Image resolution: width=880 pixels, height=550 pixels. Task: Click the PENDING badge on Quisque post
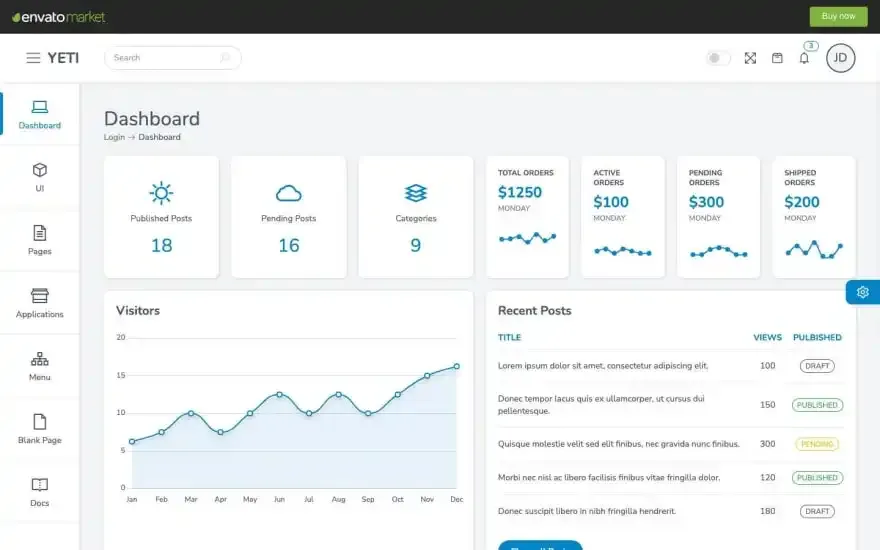[817, 444]
